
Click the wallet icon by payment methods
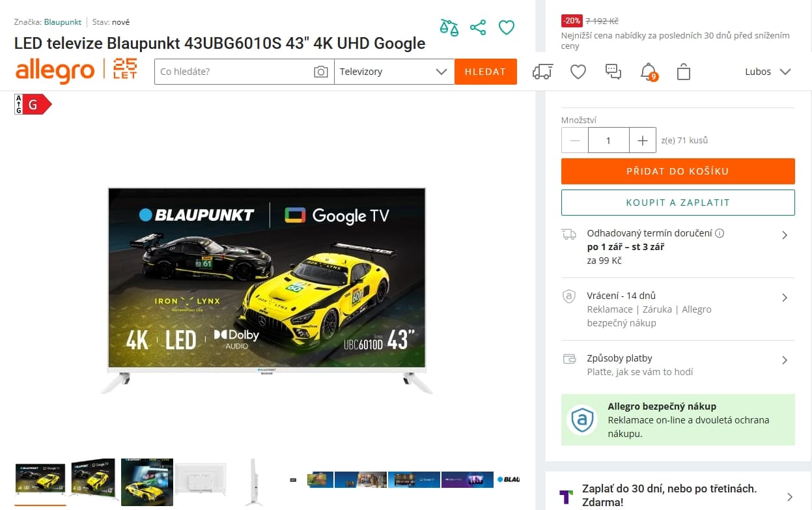pyautogui.click(x=569, y=359)
